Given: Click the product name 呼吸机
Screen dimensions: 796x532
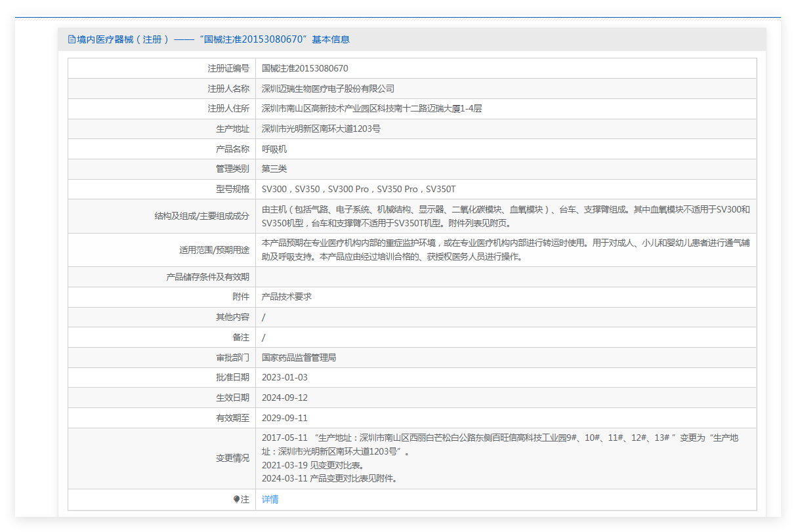Looking at the screenshot, I should pos(274,150).
